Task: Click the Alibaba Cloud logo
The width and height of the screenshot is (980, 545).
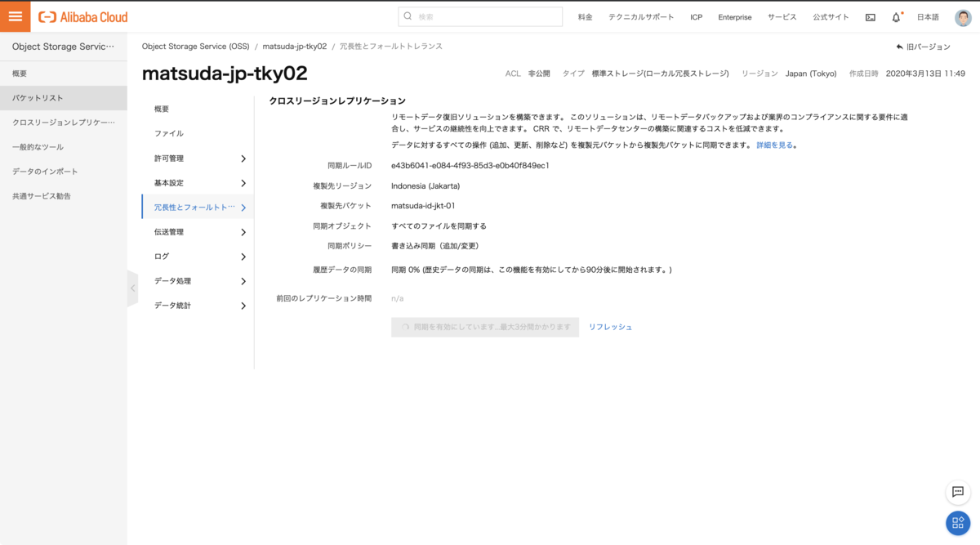Action: (83, 17)
